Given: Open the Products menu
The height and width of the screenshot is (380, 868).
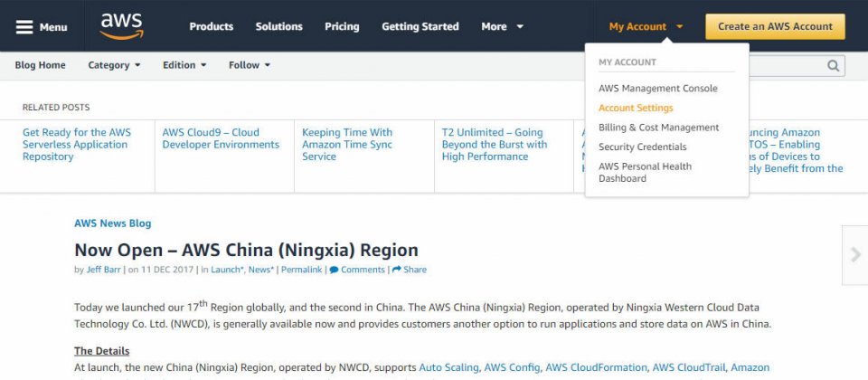Looking at the screenshot, I should click(211, 26).
